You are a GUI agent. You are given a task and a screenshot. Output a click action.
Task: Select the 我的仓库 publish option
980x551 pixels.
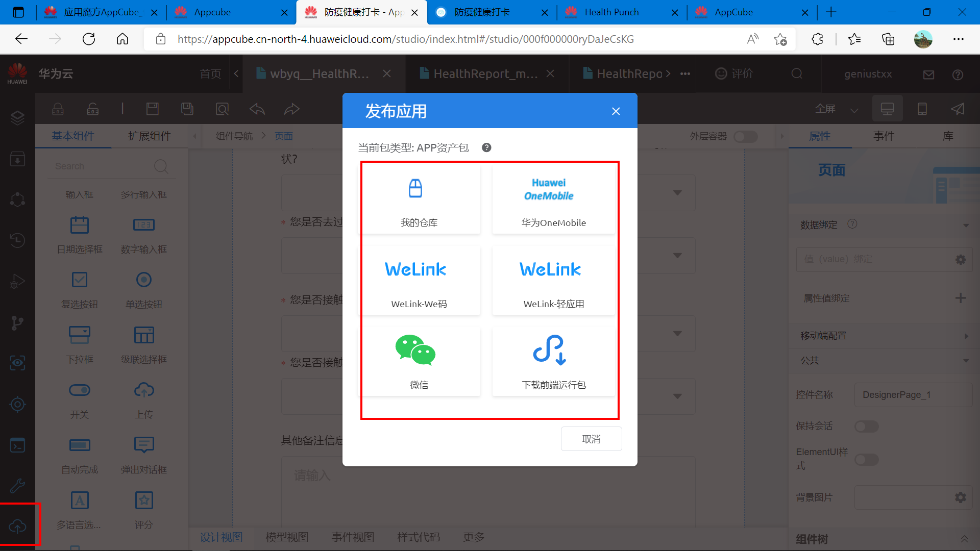pos(419,200)
